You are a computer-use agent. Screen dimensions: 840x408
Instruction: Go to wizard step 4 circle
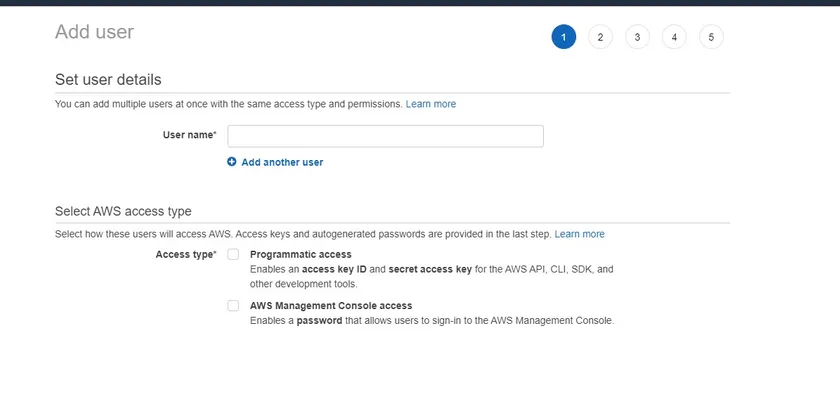point(674,37)
